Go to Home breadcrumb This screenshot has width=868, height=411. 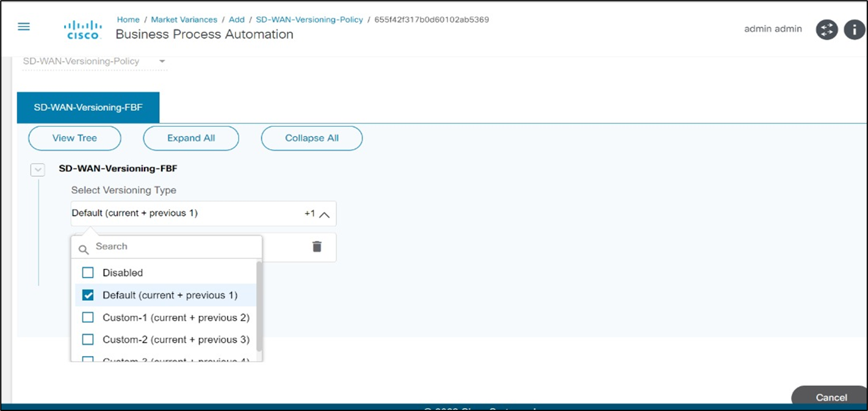click(x=128, y=20)
